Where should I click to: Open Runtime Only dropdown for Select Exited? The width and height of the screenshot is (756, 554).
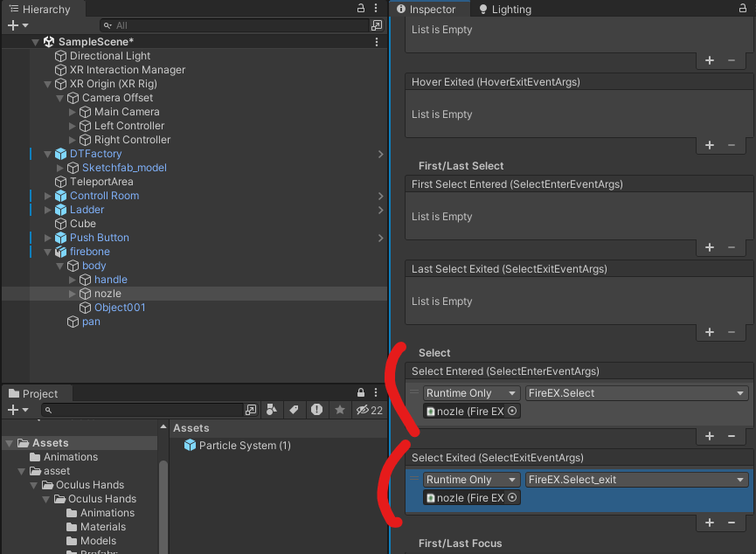click(x=472, y=480)
